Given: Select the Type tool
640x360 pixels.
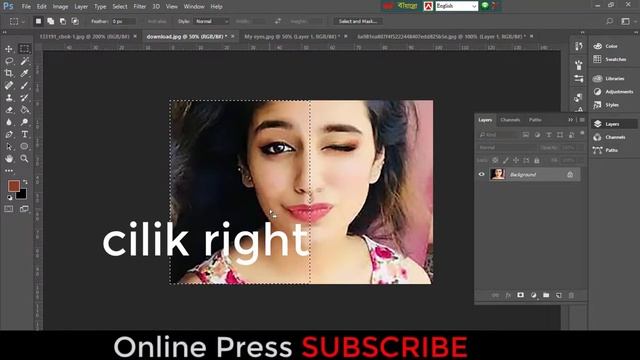Looking at the screenshot, I should (x=24, y=134).
